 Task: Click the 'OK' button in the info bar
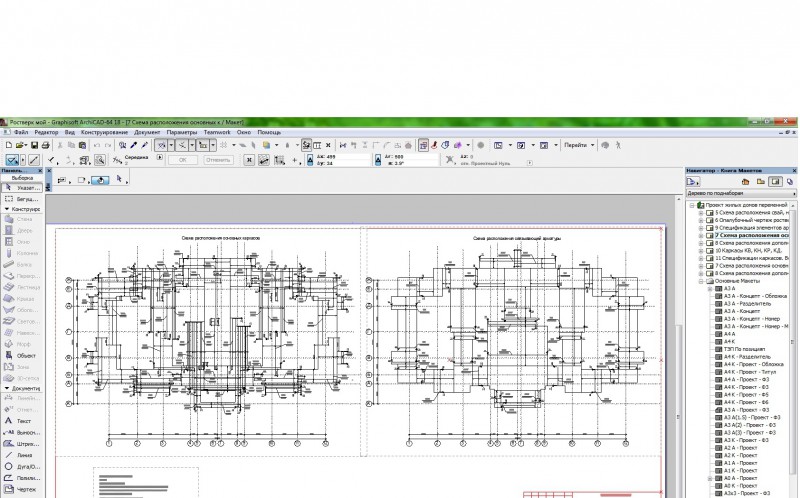(x=182, y=160)
